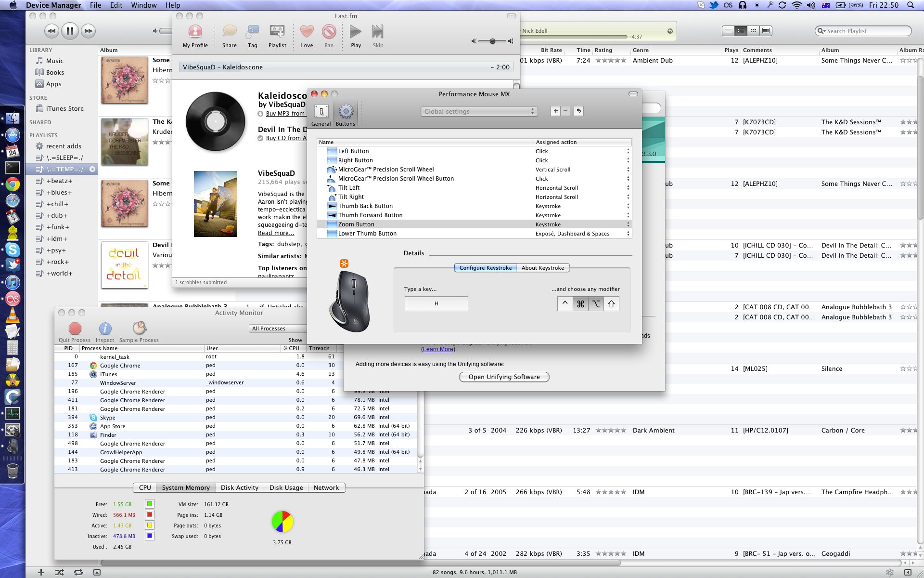Click the Play button in Last.fm
The width and height of the screenshot is (924, 578).
pos(356,36)
